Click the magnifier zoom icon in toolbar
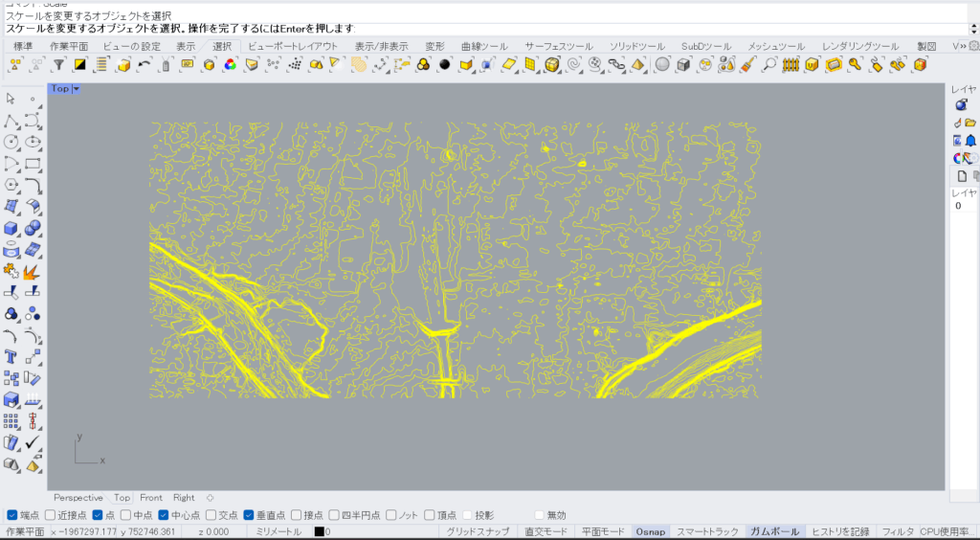980x540 pixels. pos(769,64)
